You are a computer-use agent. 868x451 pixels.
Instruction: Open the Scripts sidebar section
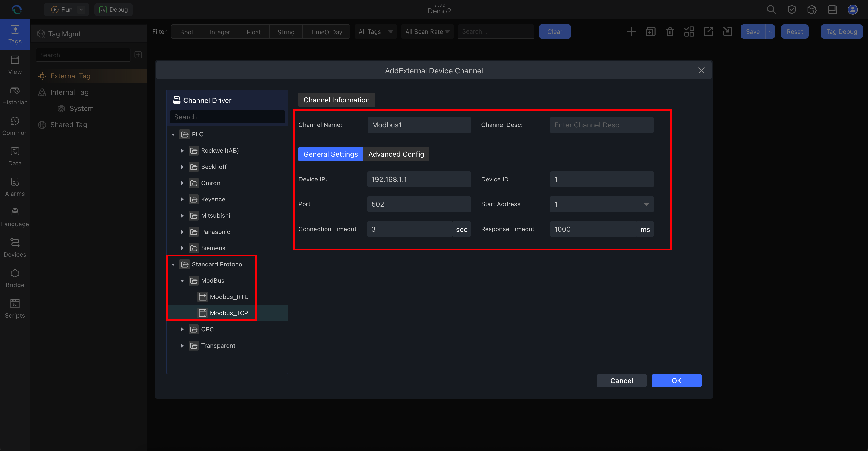click(x=15, y=309)
